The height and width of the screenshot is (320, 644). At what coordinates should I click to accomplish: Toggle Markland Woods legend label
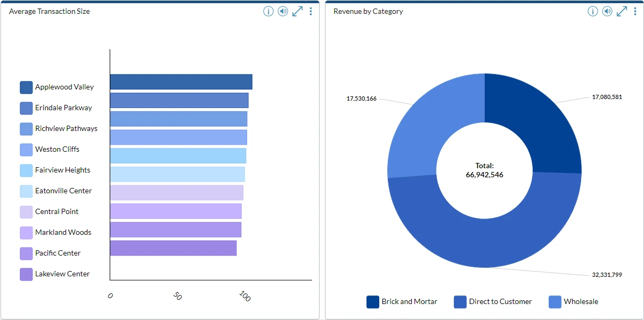tap(63, 232)
